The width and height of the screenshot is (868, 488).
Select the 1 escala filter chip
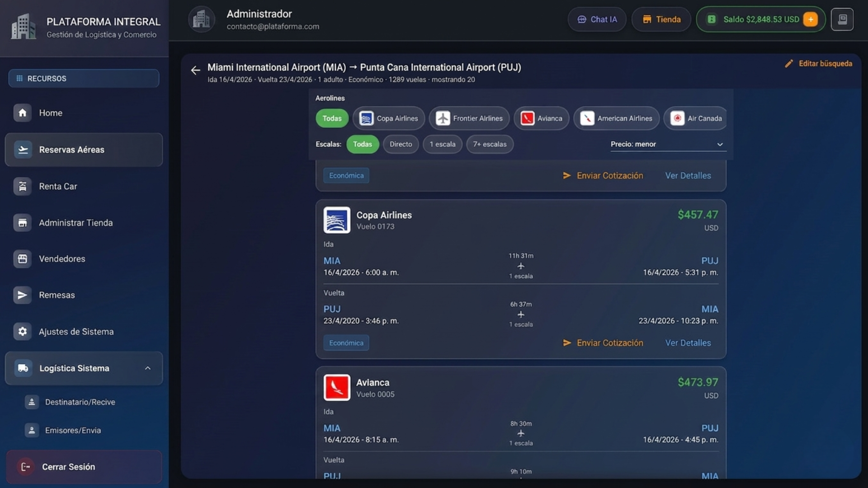442,144
